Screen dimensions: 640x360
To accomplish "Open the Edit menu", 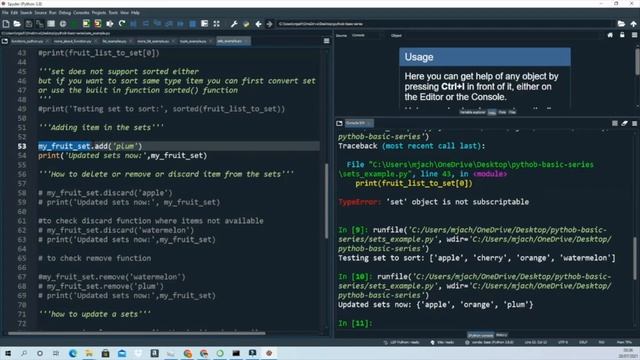I will tap(14, 13).
